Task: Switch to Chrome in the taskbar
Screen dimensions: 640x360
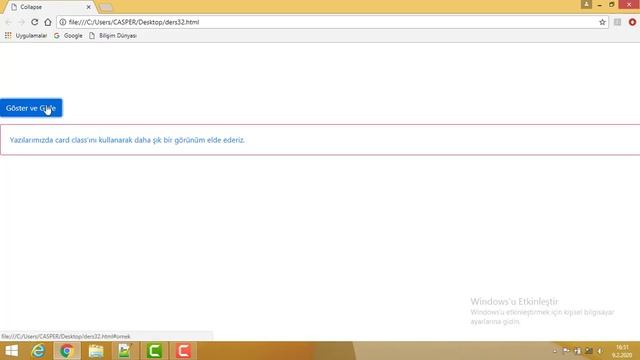Action: pos(67,351)
